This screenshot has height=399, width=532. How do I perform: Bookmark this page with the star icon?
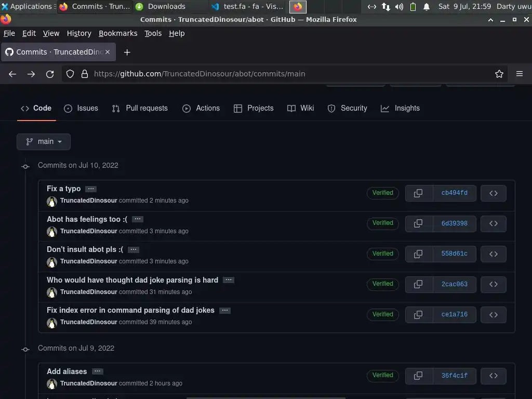pos(499,74)
